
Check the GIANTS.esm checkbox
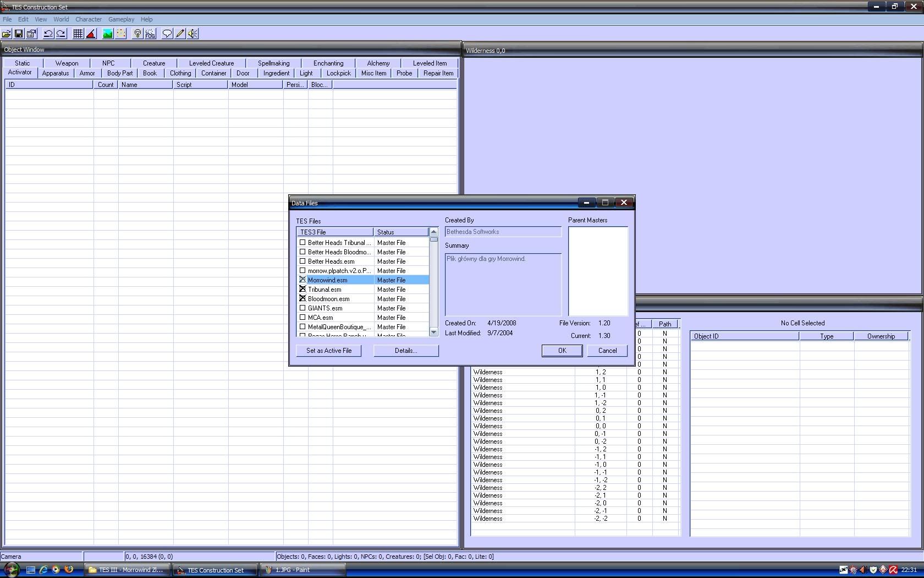click(x=302, y=308)
